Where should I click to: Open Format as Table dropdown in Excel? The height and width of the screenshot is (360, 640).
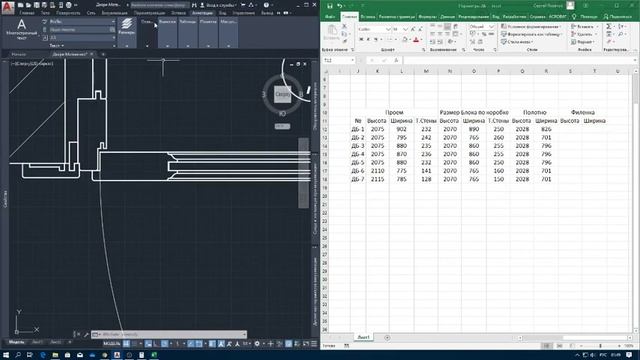531,34
